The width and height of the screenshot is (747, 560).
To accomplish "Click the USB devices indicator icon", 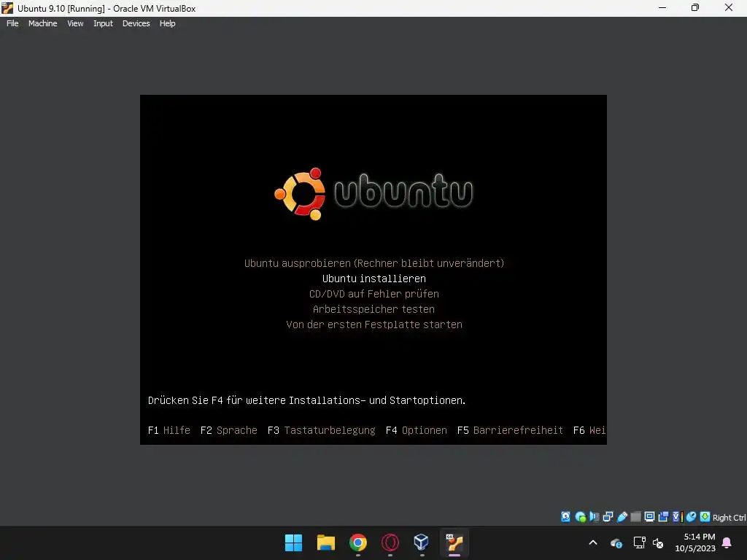I will point(622,517).
